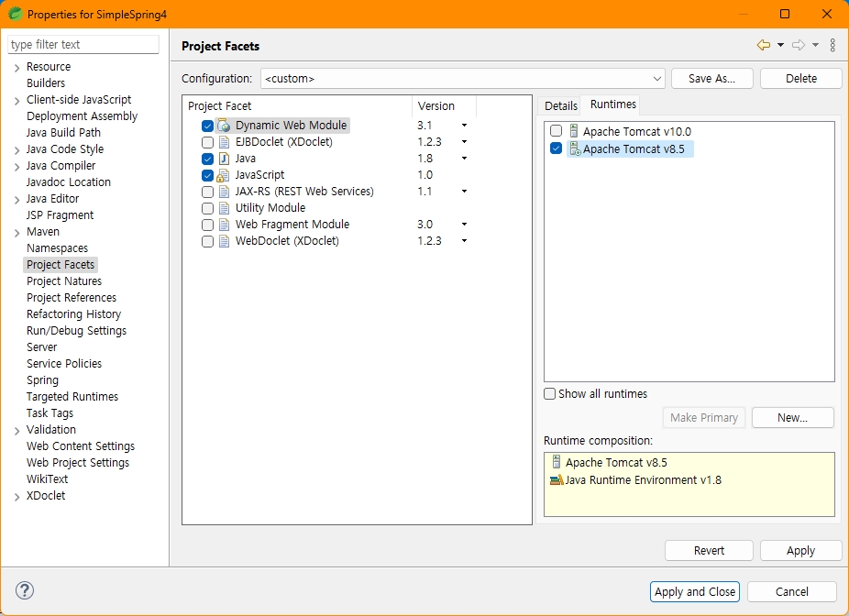Click the JAX-RS facet document icon
Viewport: 849px width, 616px height.
pyautogui.click(x=224, y=192)
